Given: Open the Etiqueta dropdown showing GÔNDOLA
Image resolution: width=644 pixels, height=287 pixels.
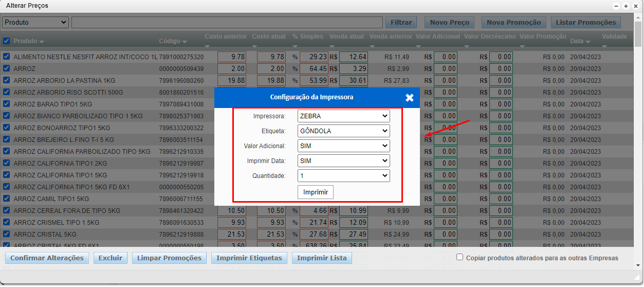Looking at the screenshot, I should 343,131.
